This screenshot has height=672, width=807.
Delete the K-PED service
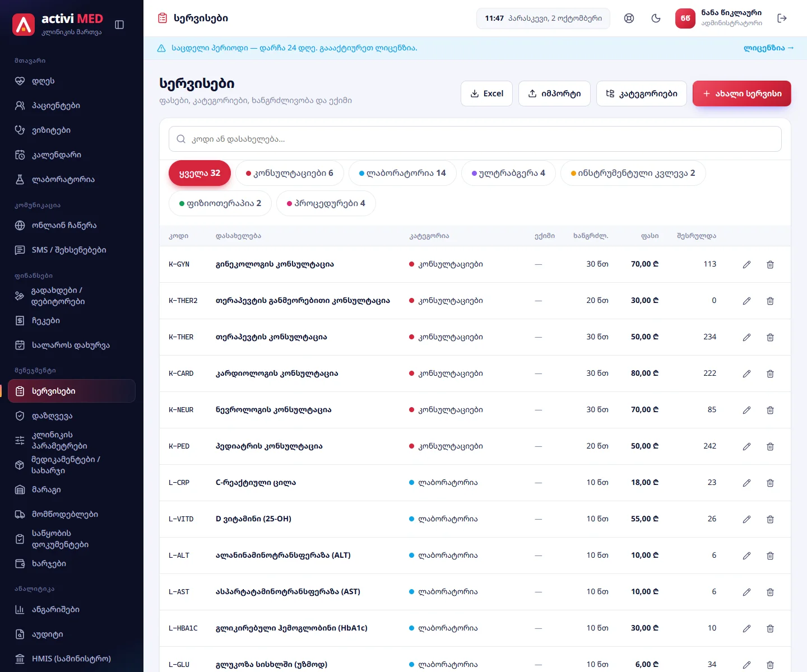coord(770,446)
